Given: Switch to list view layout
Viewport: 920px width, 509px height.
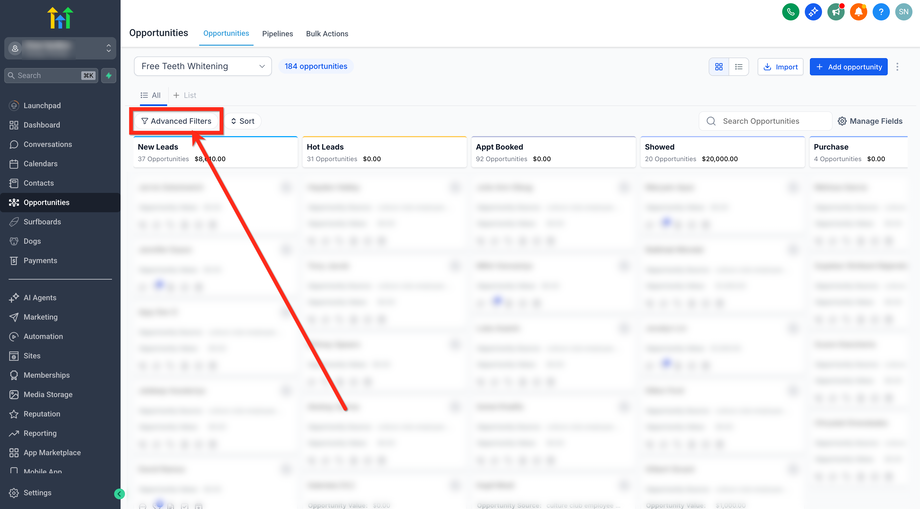Looking at the screenshot, I should 739,67.
